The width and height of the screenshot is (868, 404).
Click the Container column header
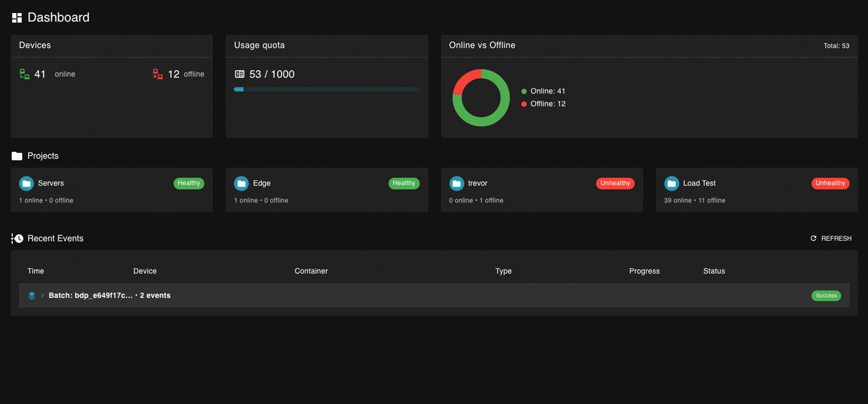click(311, 271)
